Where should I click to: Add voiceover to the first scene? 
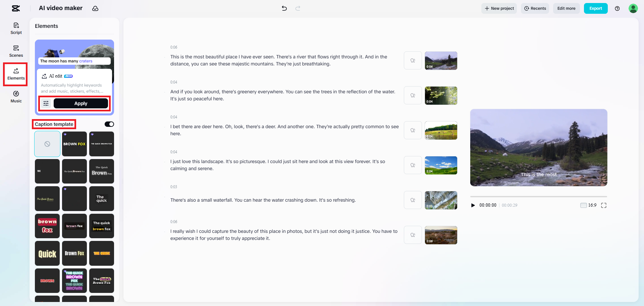413,60
